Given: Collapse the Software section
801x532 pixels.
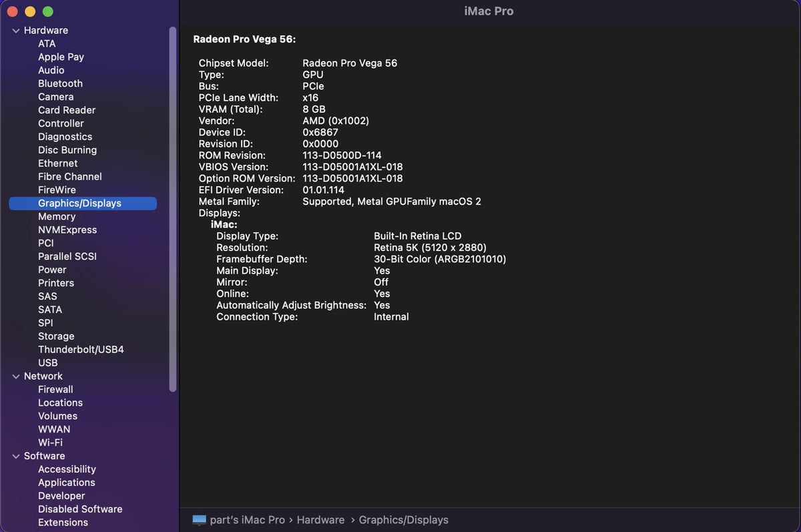Looking at the screenshot, I should 15,456.
